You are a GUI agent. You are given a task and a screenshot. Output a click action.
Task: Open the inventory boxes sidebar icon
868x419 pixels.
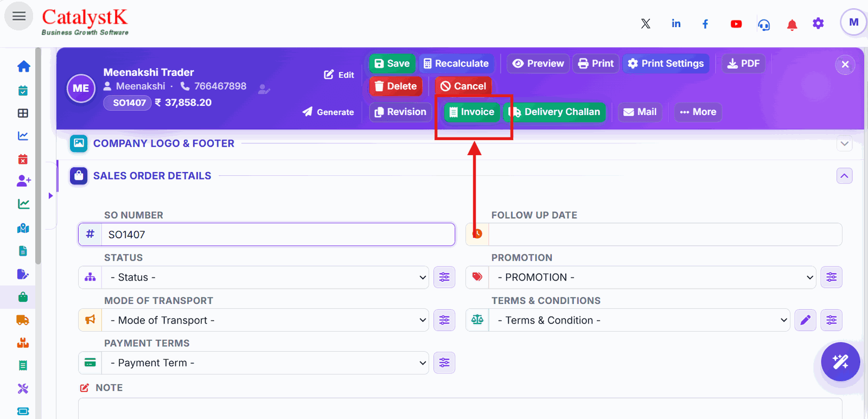[x=23, y=342]
